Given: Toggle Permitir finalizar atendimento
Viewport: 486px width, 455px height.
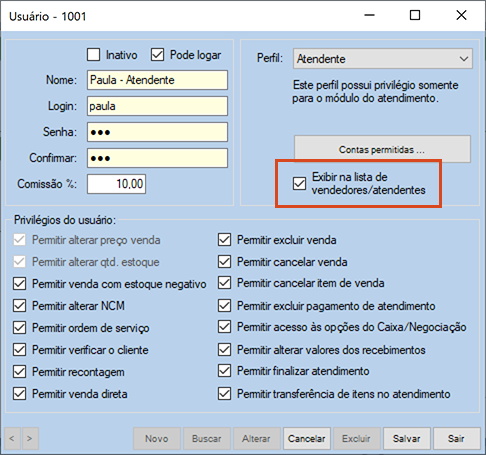Looking at the screenshot, I should click(x=224, y=371).
